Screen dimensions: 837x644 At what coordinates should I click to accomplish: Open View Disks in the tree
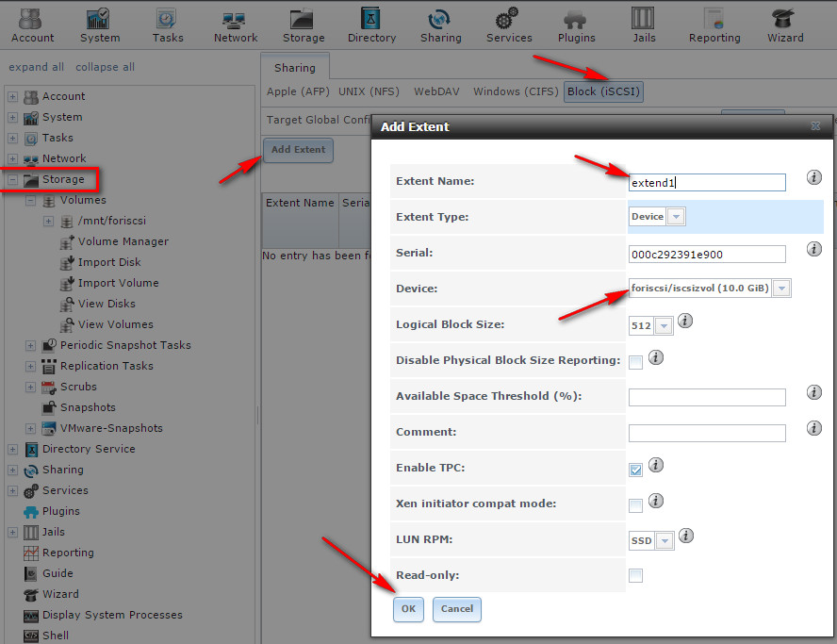[x=107, y=304]
